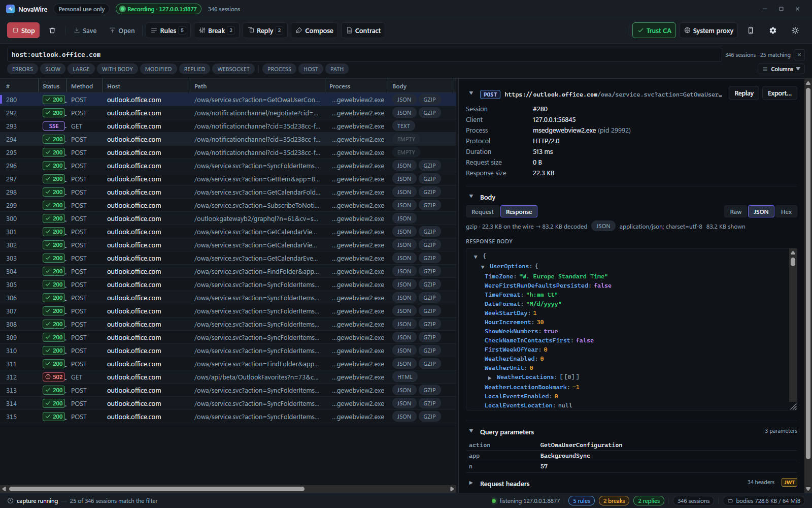This screenshot has height=508, width=812.
Task: Select the JSON view tab
Action: tap(761, 212)
